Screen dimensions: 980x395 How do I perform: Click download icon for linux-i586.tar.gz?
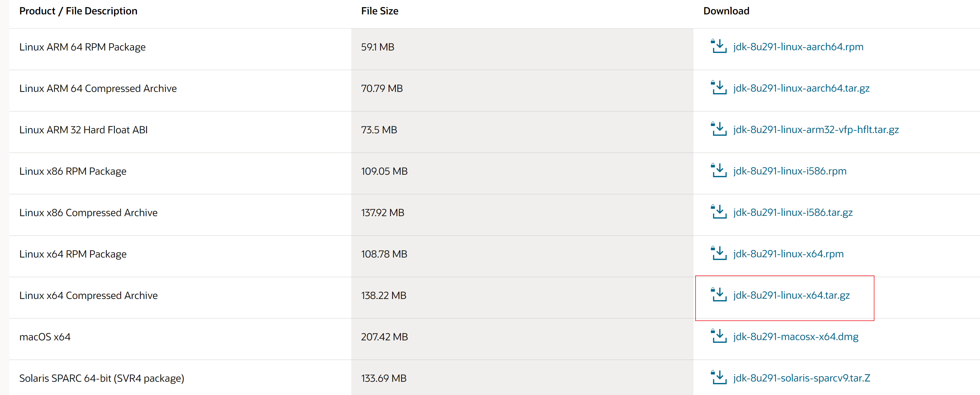(719, 212)
